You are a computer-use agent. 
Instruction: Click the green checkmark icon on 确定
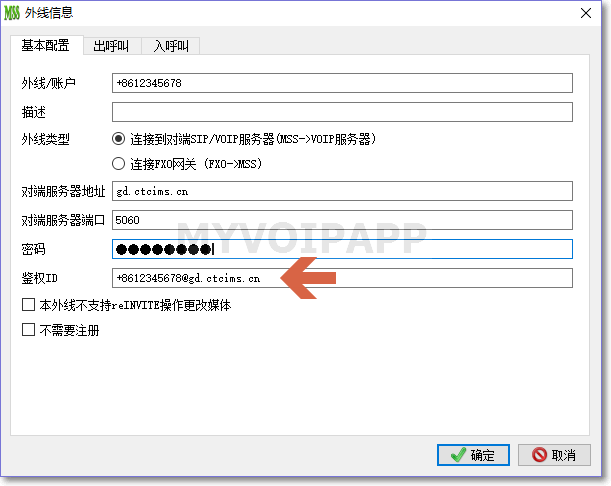click(457, 455)
